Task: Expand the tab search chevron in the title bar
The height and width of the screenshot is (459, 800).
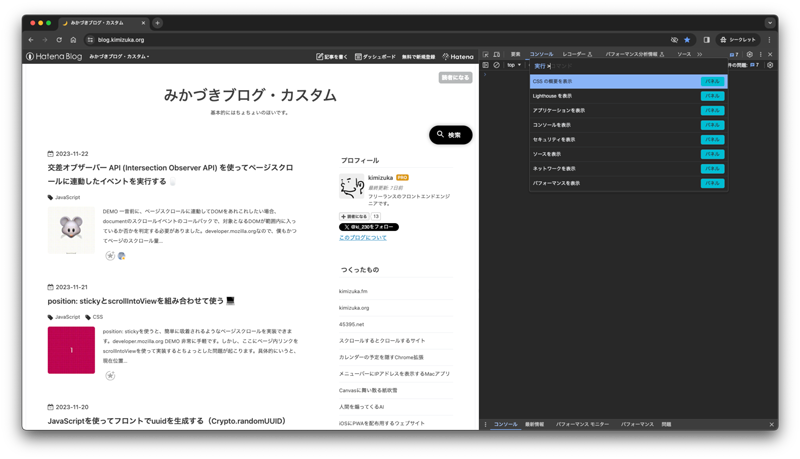Action: click(x=770, y=23)
